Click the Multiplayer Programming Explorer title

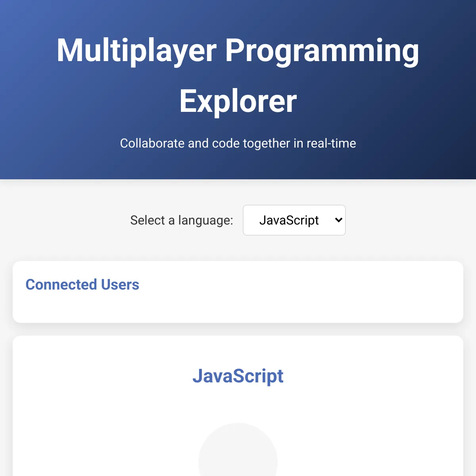point(238,75)
